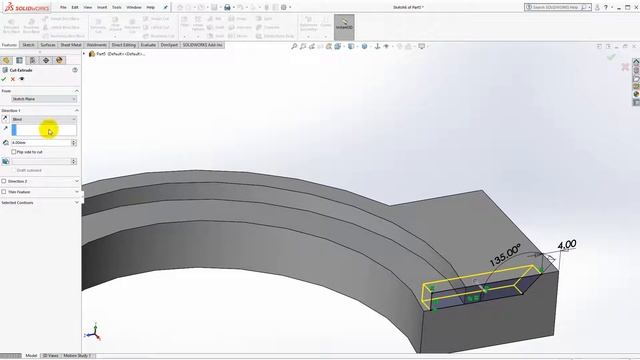Screen dimensions: 640x360
Task: Open the Tools menu
Action: [117, 7]
